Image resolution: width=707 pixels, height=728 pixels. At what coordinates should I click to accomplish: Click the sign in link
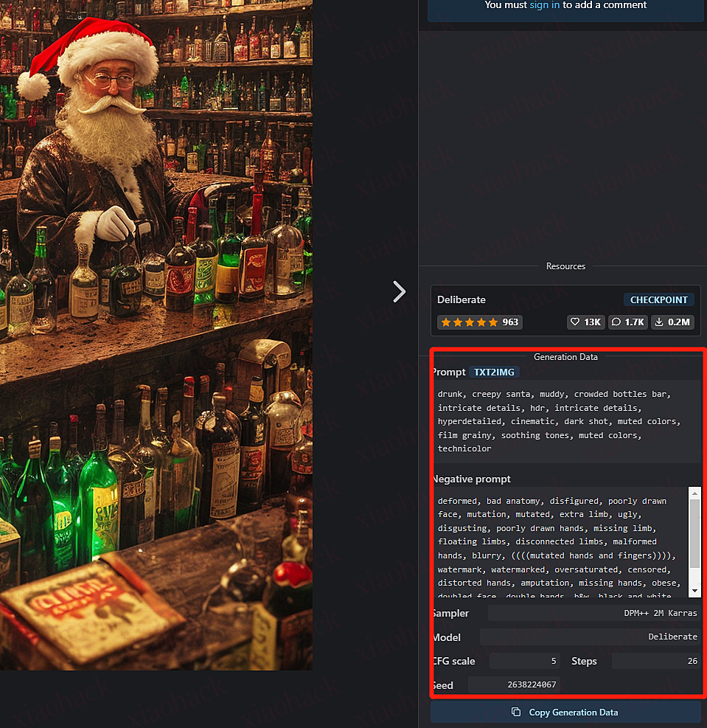pos(544,5)
